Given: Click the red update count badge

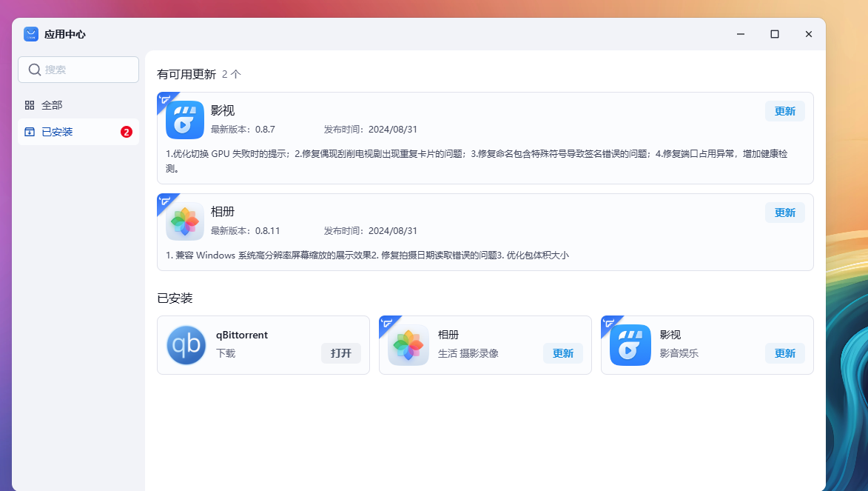Looking at the screenshot, I should (127, 132).
